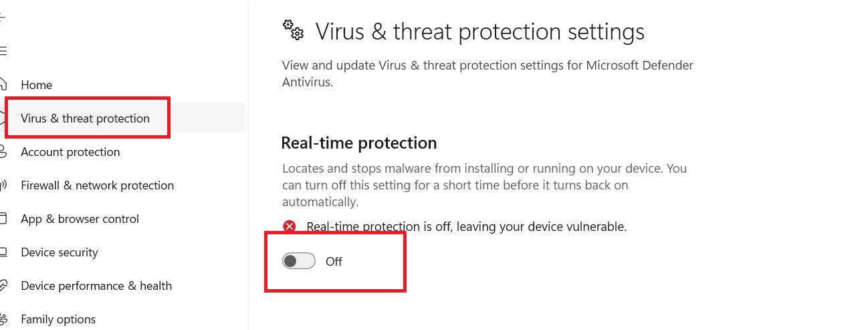Screen dimensions: 868x330
Task: Click the red error icon beside the warning
Action: pos(289,227)
